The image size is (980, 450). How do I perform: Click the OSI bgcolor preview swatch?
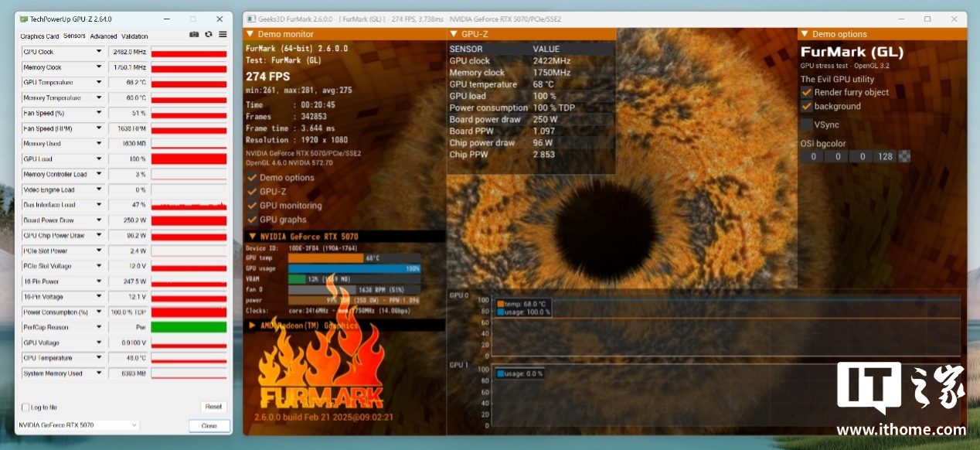click(x=904, y=156)
